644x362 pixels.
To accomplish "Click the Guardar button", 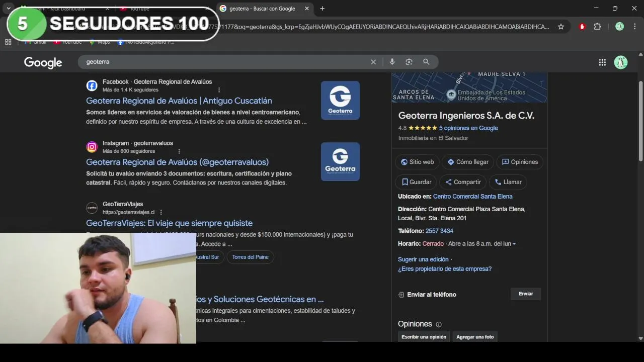I will click(x=416, y=182).
